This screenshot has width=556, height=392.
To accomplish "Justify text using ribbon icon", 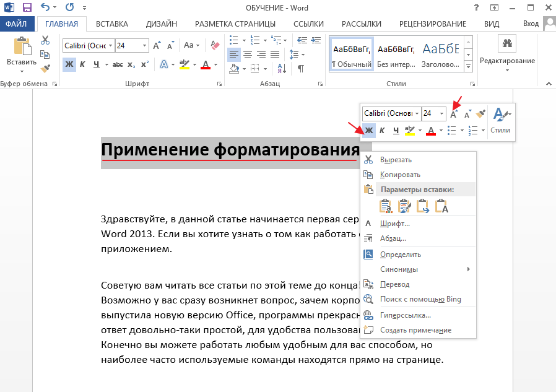I will click(275, 54).
